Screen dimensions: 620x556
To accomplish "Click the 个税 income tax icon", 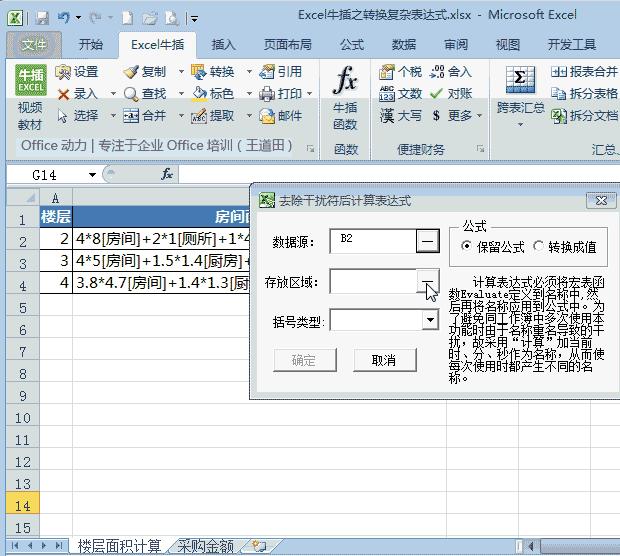I will (x=386, y=72).
